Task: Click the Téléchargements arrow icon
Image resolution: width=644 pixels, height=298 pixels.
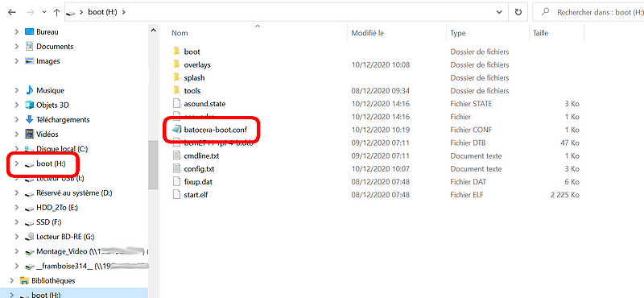Action: tap(29, 120)
